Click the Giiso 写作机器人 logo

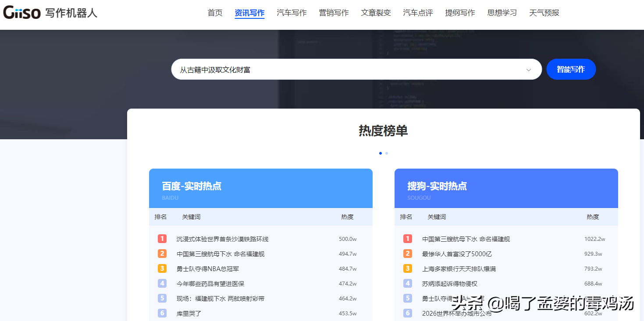[50, 13]
